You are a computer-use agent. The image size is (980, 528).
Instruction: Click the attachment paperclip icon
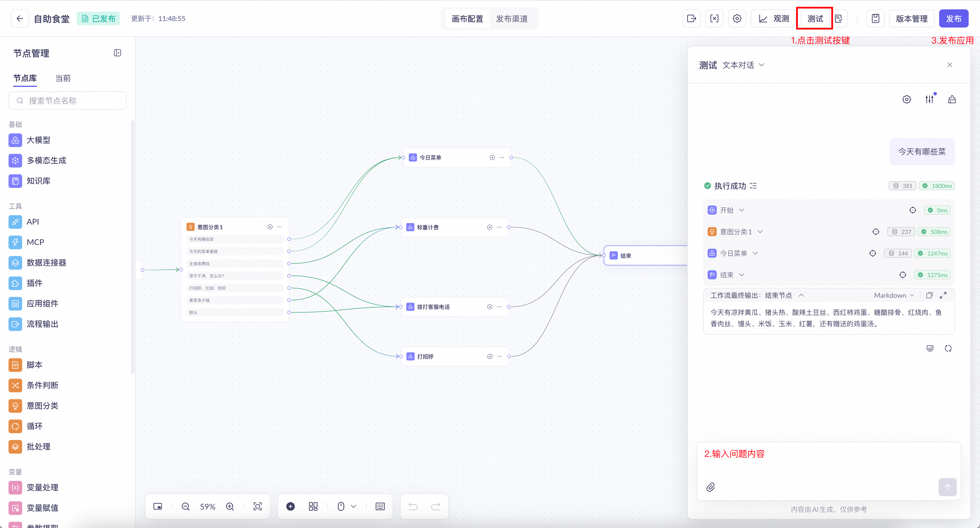711,487
